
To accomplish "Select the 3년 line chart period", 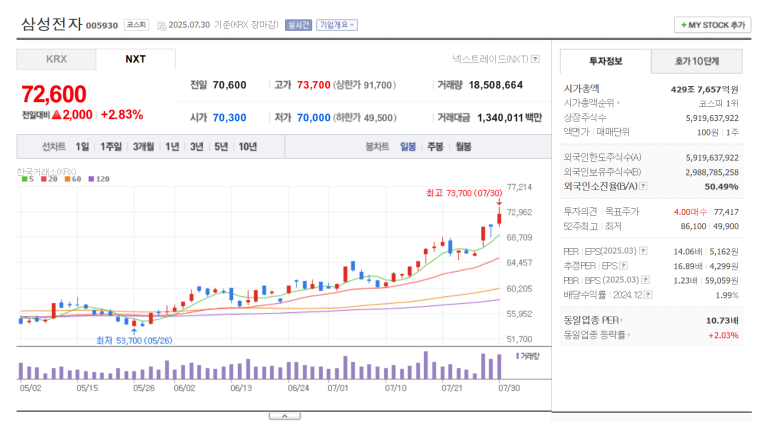I will click(x=197, y=147).
